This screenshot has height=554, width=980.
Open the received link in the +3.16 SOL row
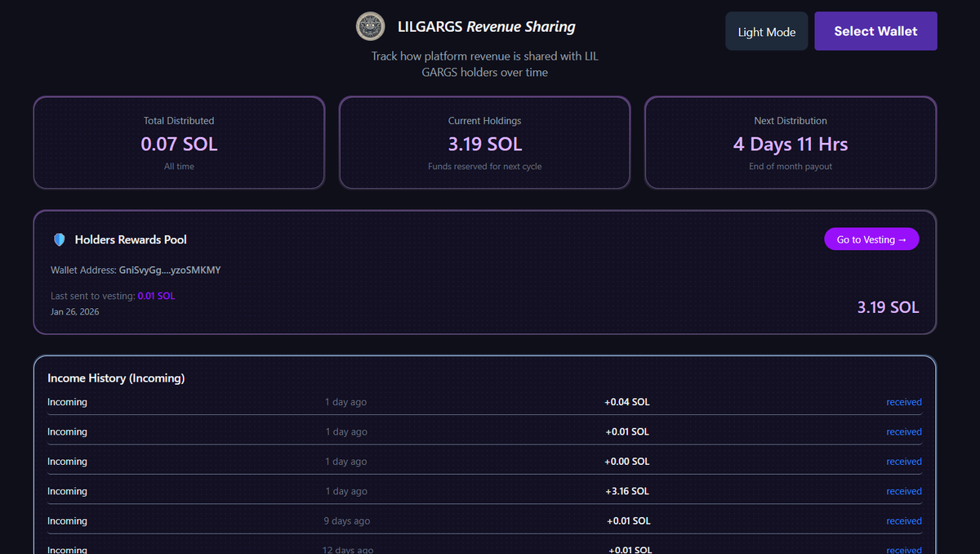tap(904, 491)
